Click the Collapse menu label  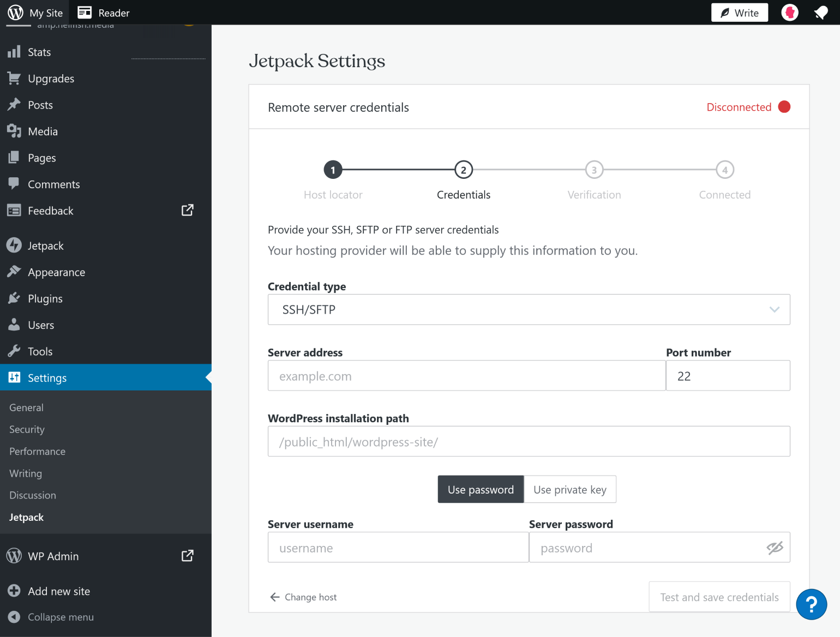point(61,617)
